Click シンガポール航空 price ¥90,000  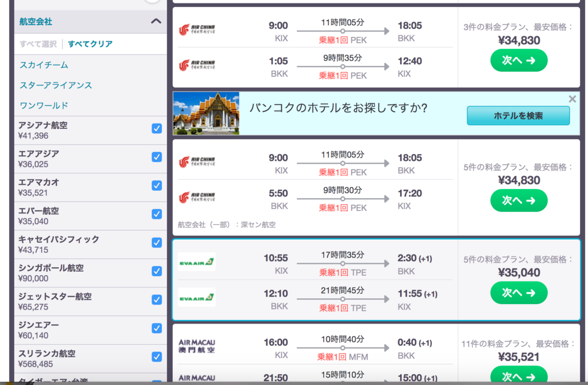33,279
